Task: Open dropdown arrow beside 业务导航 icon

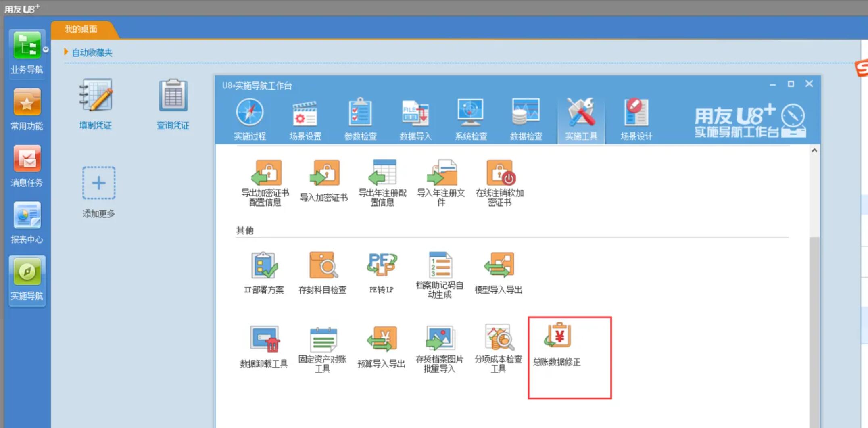Action: pos(46,50)
